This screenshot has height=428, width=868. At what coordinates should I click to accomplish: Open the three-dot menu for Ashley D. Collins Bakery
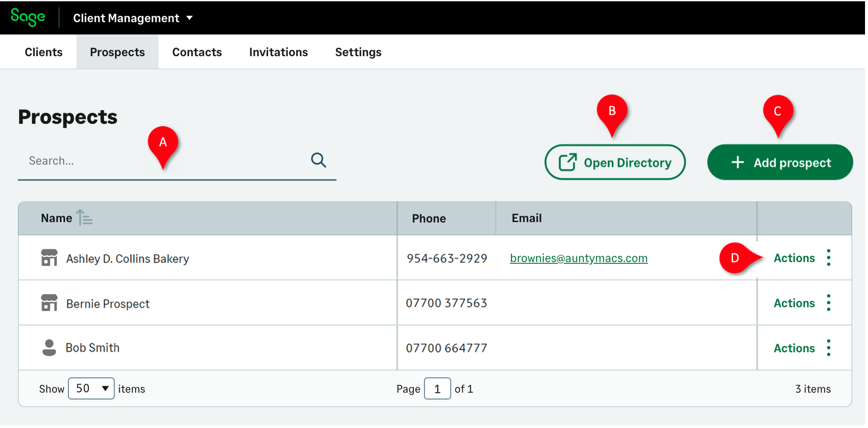click(x=828, y=258)
